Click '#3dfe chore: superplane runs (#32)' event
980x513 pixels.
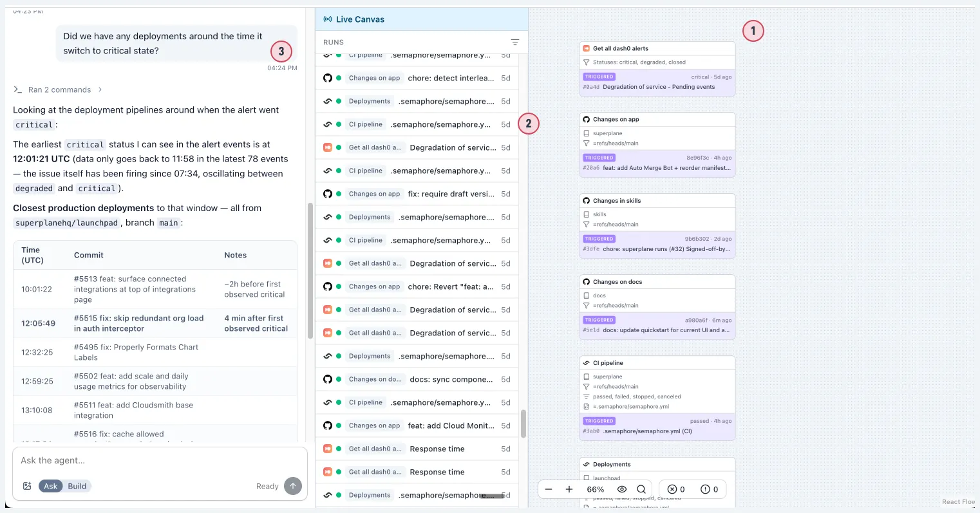click(657, 249)
